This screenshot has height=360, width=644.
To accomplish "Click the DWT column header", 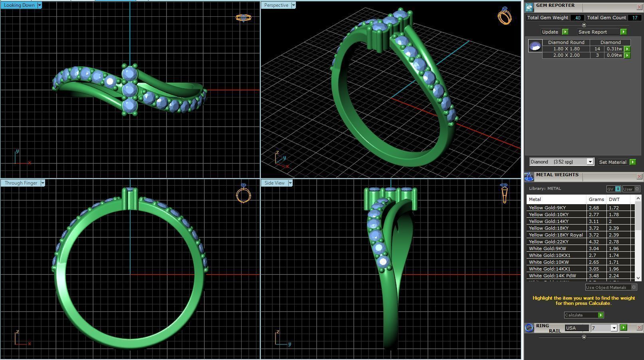I will (618, 199).
